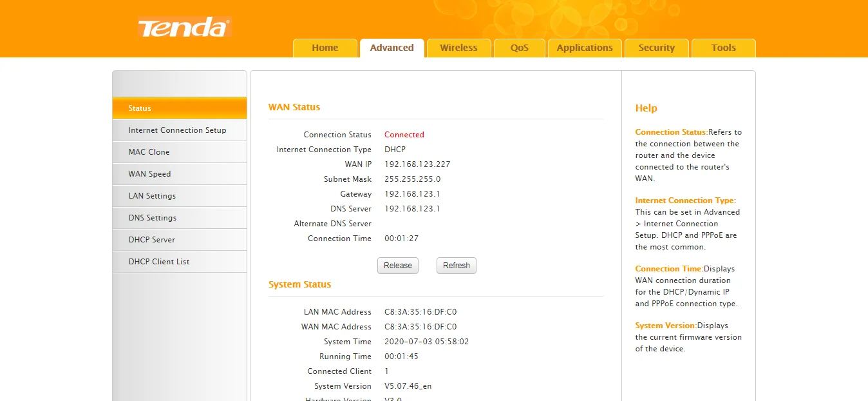Open the DHCP Server page
The height and width of the screenshot is (401, 868).
pyautogui.click(x=152, y=240)
